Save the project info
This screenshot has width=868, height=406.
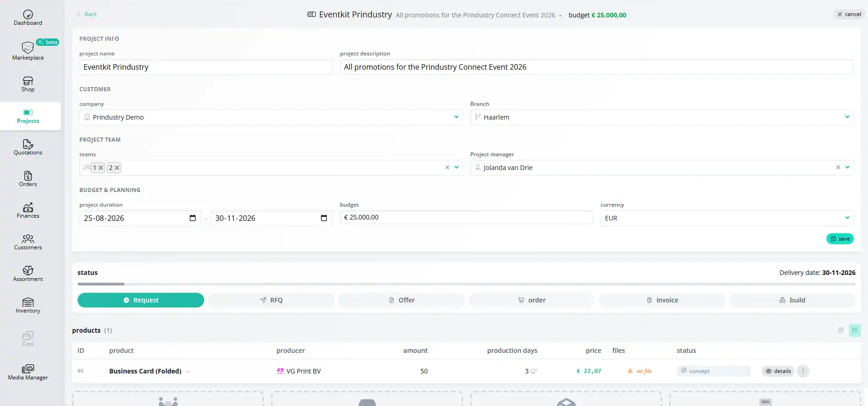[840, 239]
